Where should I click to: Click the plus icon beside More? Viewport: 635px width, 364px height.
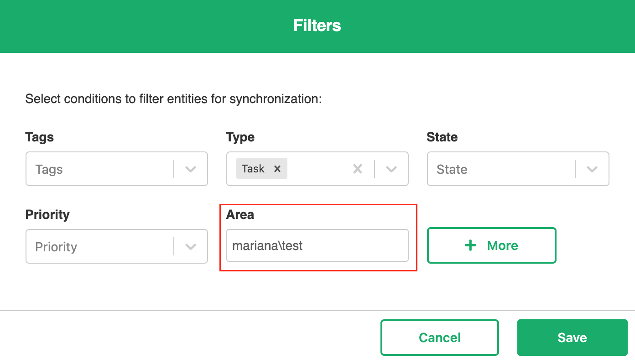[x=470, y=245]
